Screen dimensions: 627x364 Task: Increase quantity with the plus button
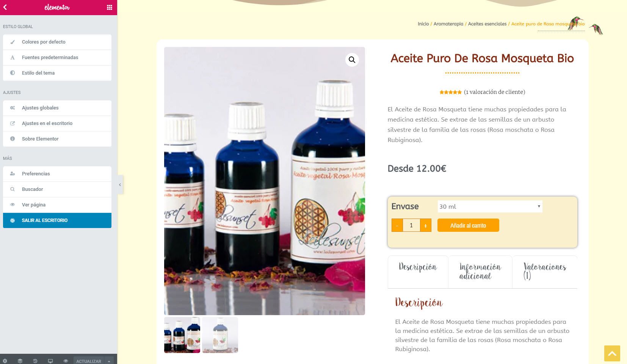(x=425, y=225)
